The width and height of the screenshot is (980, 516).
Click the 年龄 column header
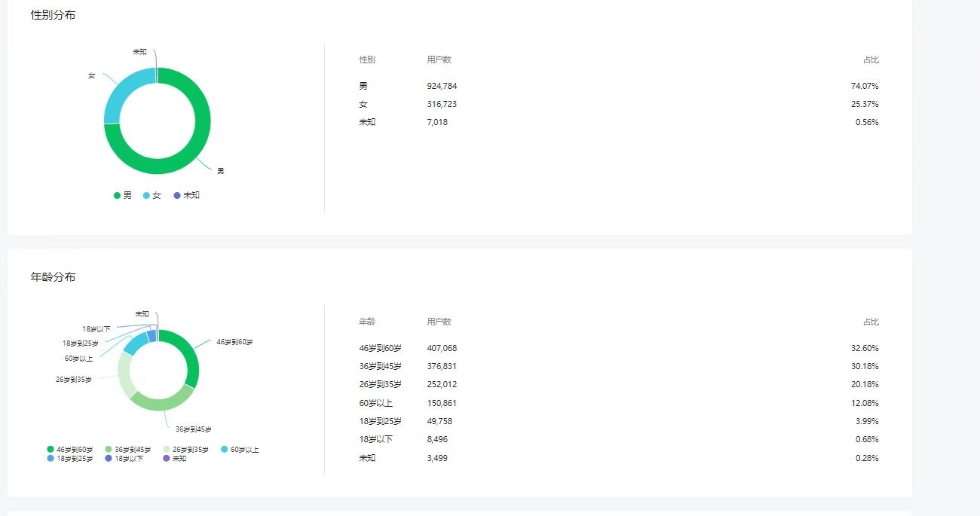pos(367,322)
